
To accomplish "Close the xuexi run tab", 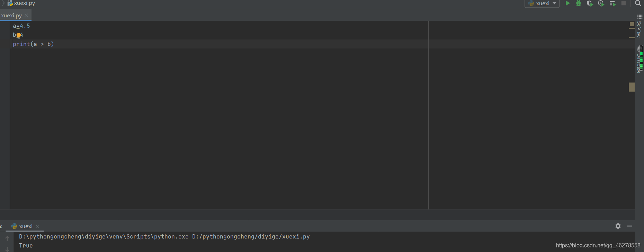I will click(37, 226).
